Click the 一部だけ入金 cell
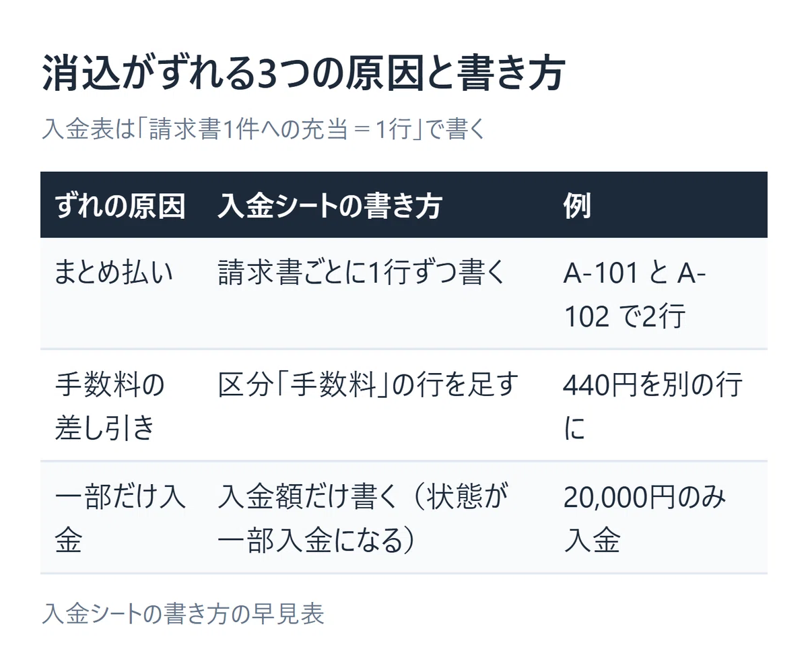This screenshot has width=808, height=672. (x=121, y=518)
